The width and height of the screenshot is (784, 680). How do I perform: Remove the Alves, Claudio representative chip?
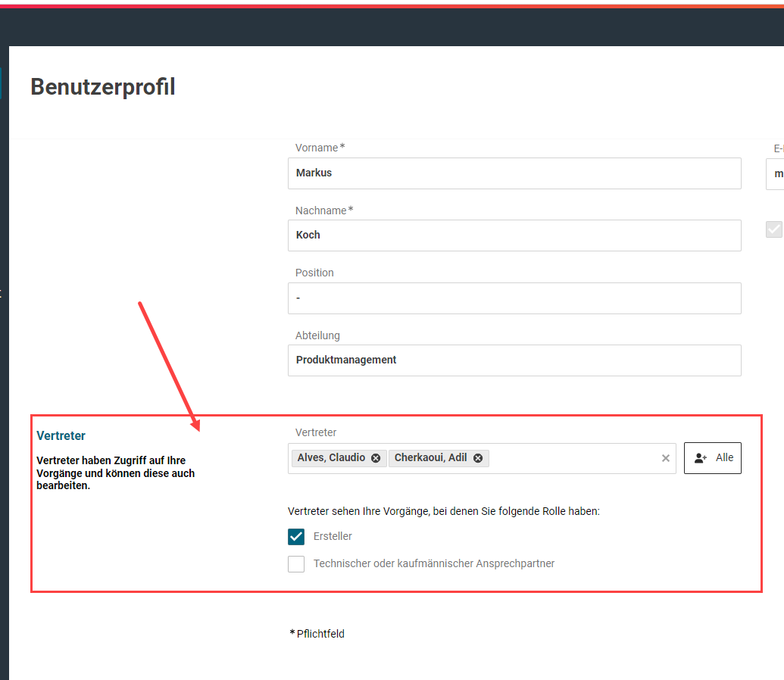[376, 458]
